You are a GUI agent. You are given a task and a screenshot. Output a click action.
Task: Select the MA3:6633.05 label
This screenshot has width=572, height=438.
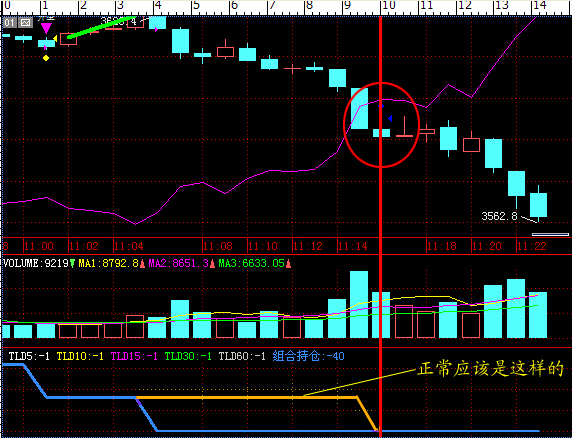(252, 263)
